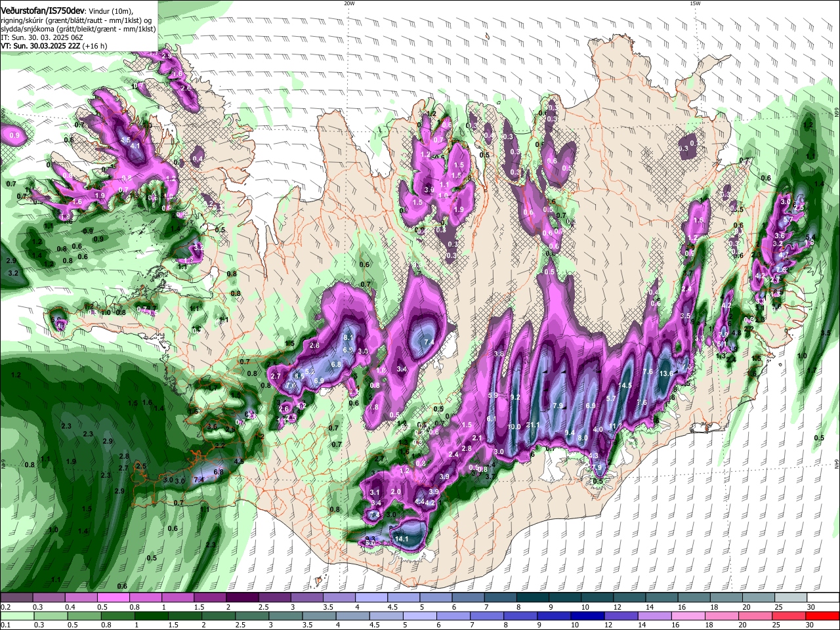Image resolution: width=840 pixels, height=630 pixels.
Task: Click the Veðurstofan/IS750dev title text
Action: [x=43, y=10]
